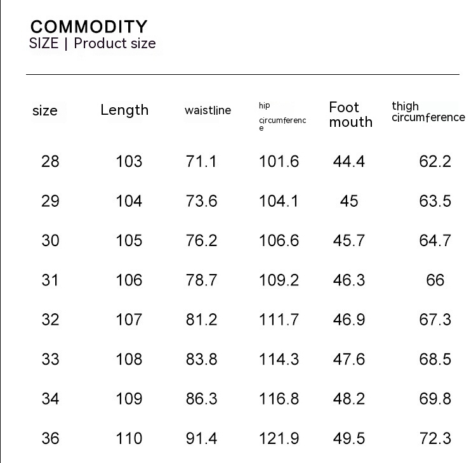Click the length value 106

129,280
